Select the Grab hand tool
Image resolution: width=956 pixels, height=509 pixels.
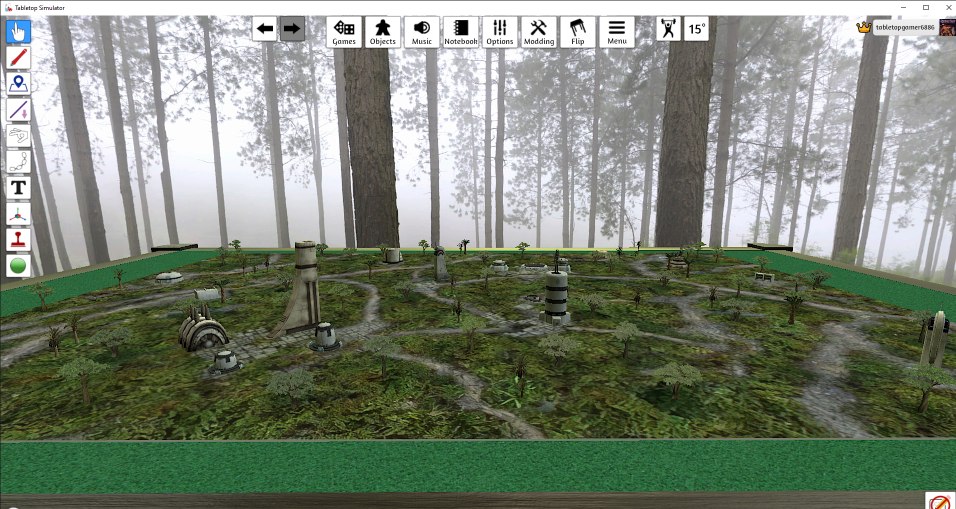click(18, 31)
